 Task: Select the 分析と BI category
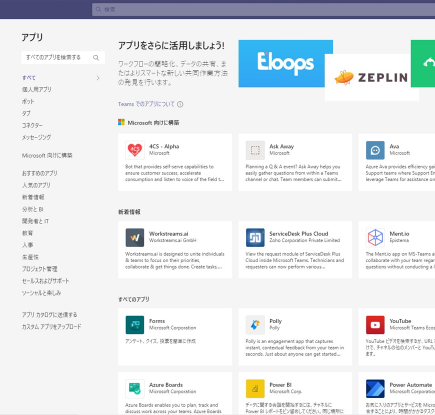[33, 209]
